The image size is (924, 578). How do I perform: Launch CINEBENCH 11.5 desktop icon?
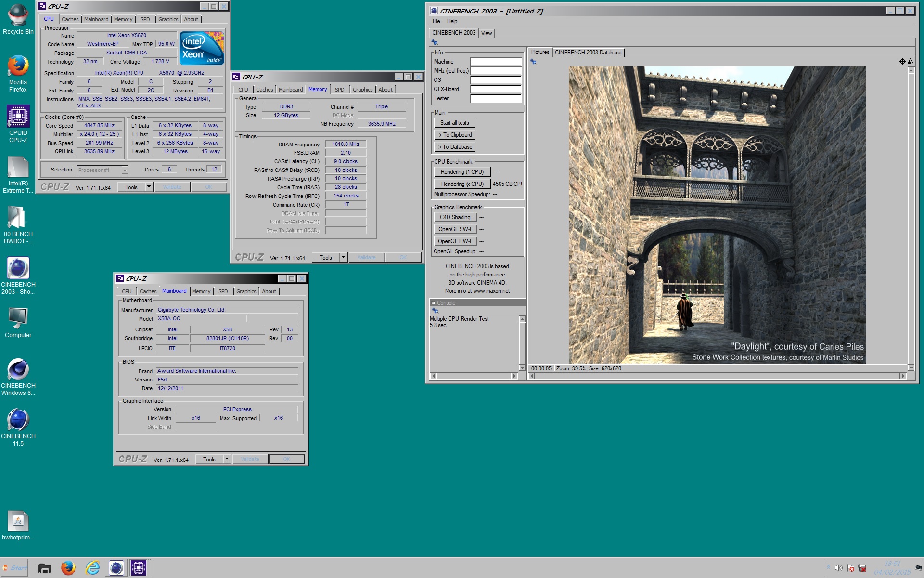point(18,427)
